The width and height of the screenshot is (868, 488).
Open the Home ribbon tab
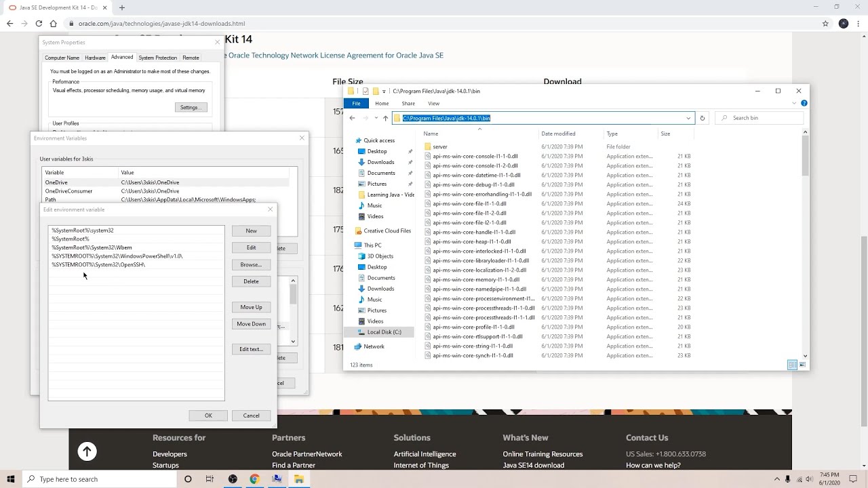tap(382, 104)
